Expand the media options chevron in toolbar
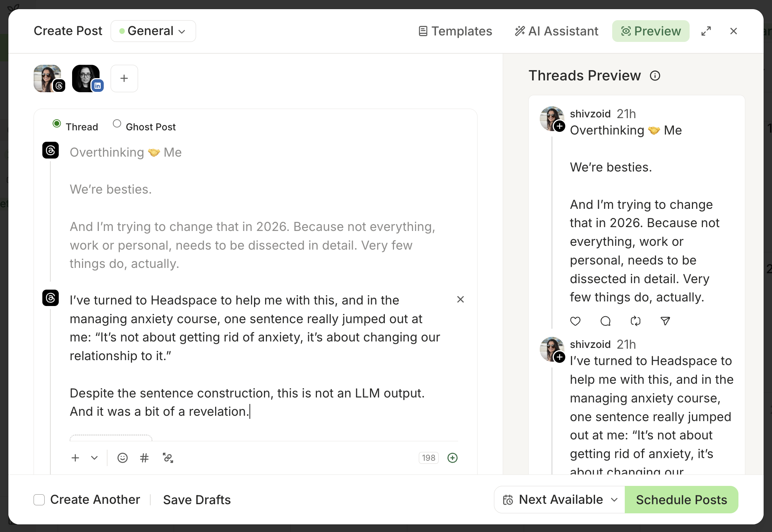This screenshot has width=772, height=532. [95, 458]
